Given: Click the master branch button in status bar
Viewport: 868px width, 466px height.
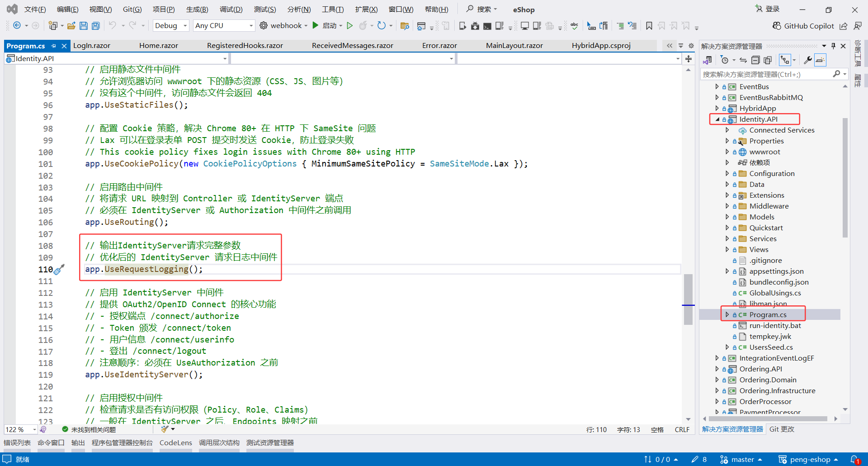Looking at the screenshot, I should point(741,460).
